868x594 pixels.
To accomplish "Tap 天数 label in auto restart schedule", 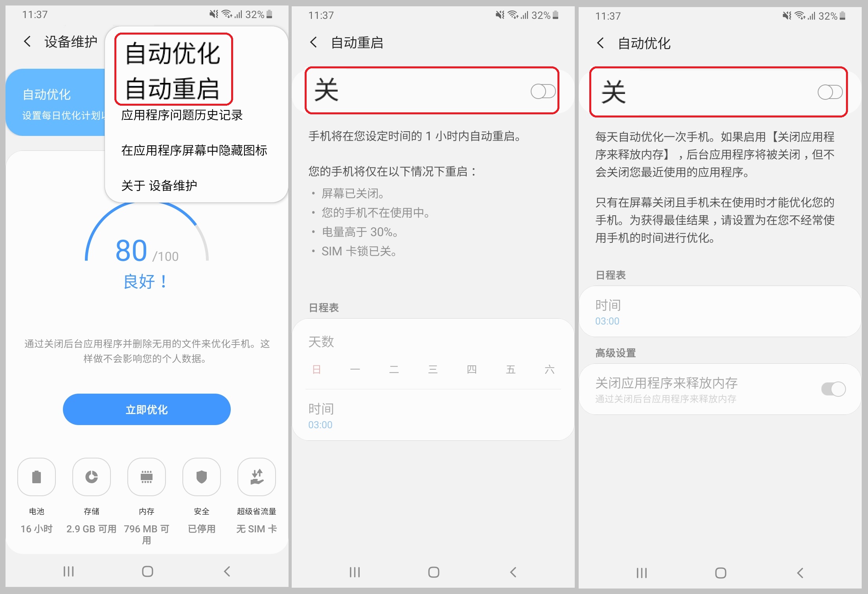I will point(321,342).
